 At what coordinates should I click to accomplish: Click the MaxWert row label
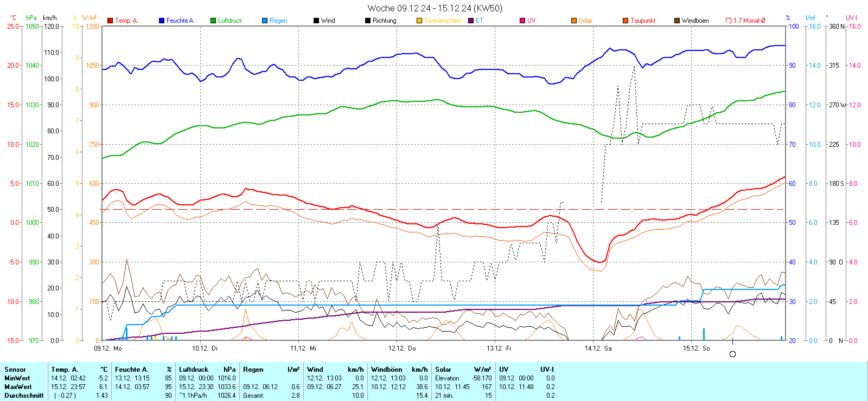click(18, 387)
